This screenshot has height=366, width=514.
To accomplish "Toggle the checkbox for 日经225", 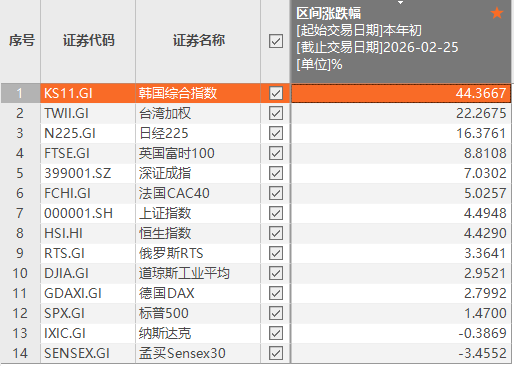I will click(x=276, y=133).
